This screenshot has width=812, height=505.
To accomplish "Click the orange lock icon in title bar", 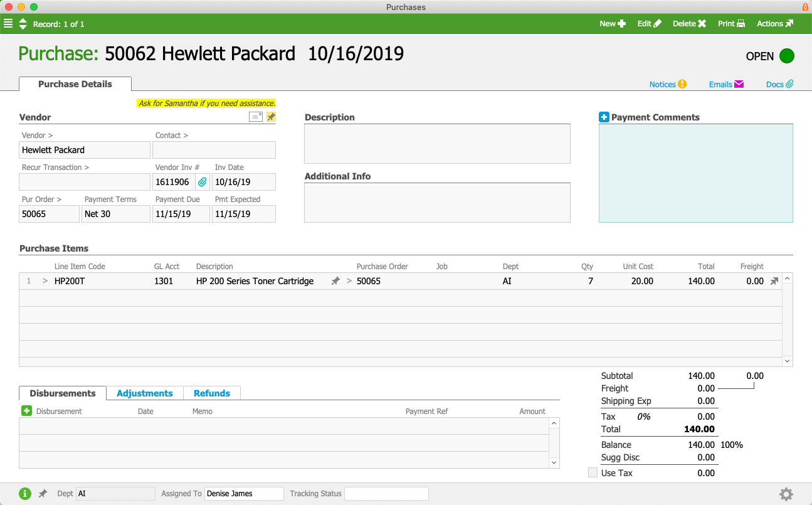I will 805,7.
